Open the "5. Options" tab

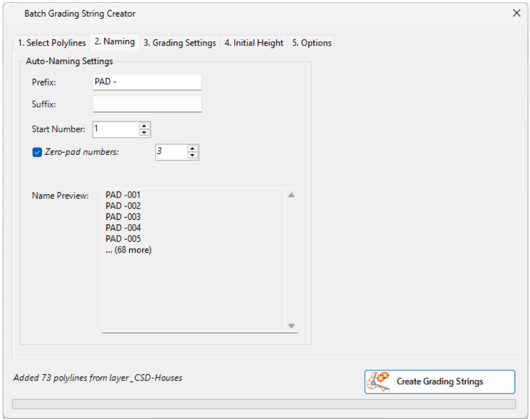pyautogui.click(x=311, y=42)
